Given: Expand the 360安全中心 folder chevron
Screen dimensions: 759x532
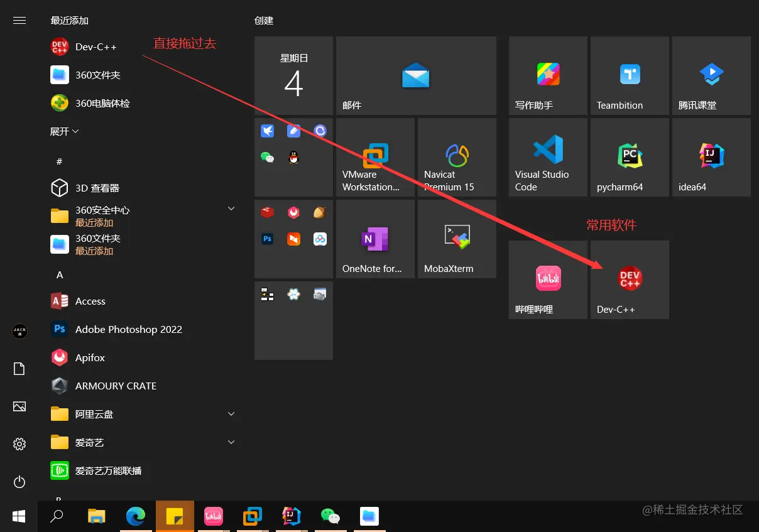Looking at the screenshot, I should 231,209.
